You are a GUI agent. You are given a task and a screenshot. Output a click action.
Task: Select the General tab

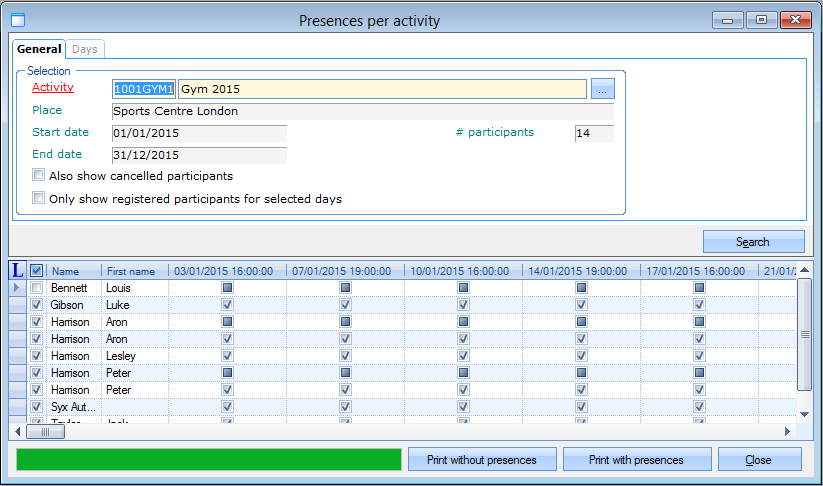[39, 49]
